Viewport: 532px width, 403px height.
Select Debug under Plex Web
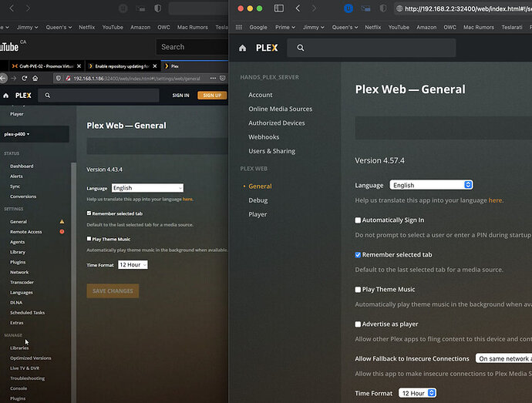(258, 200)
